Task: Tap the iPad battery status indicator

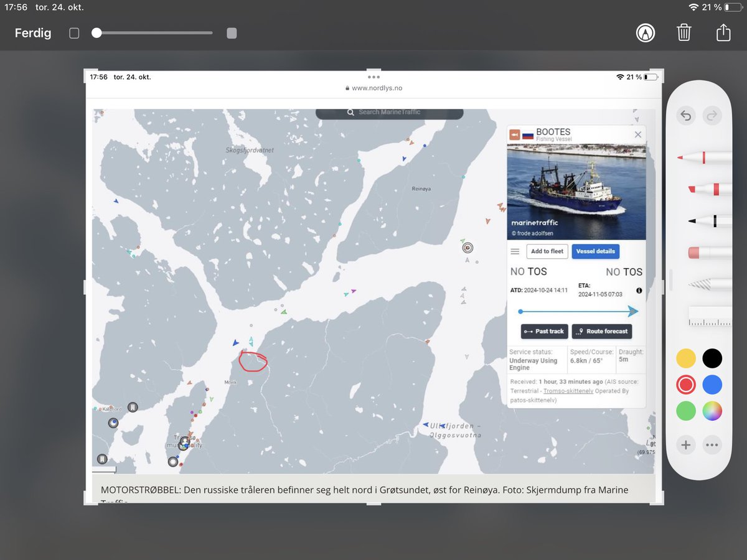Action: click(735, 7)
